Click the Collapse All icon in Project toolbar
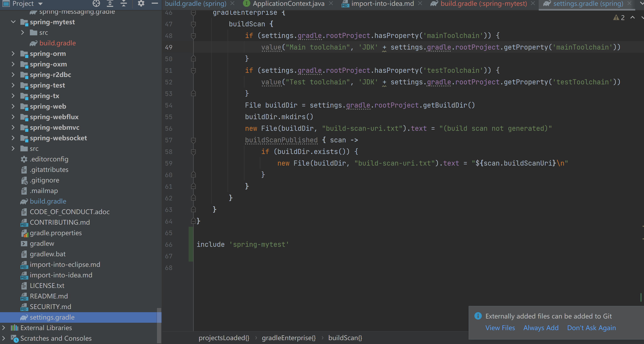This screenshot has width=644, height=344. (x=124, y=4)
